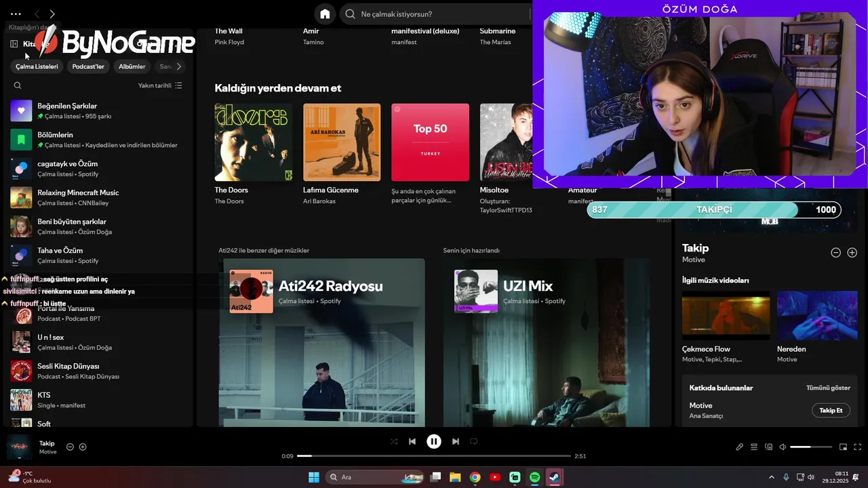Open 'Lafıma Gücenme' album cover
The width and height of the screenshot is (868, 488).
coord(342,142)
